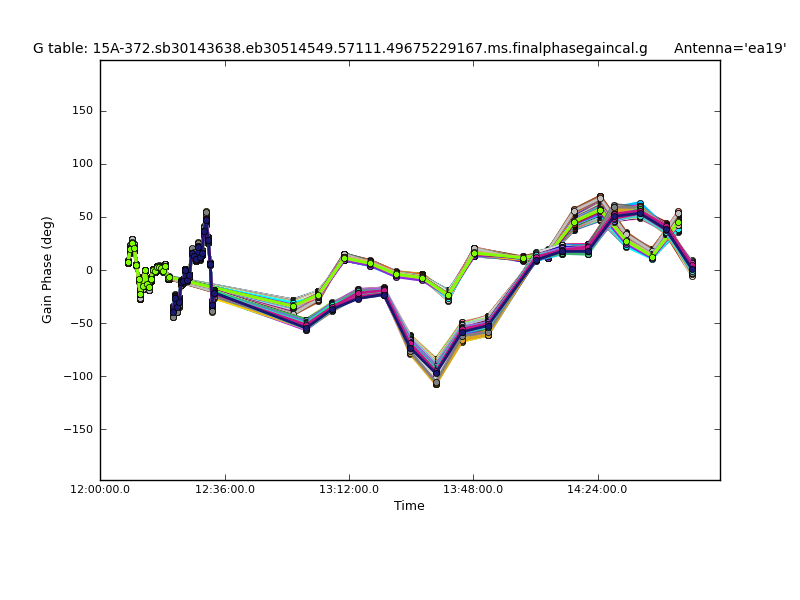Click the 0 tick label on y-axis
800x600 pixels.
pos(88,270)
